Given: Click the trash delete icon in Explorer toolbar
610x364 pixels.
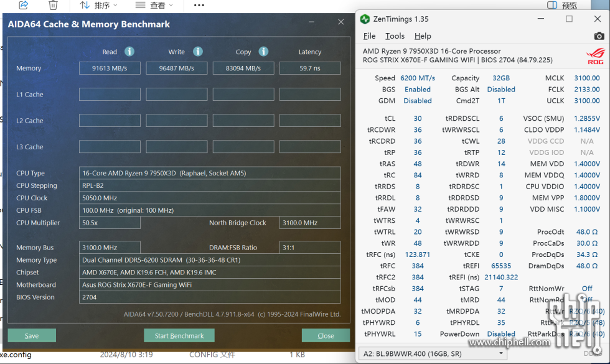Looking at the screenshot, I should click(53, 5).
